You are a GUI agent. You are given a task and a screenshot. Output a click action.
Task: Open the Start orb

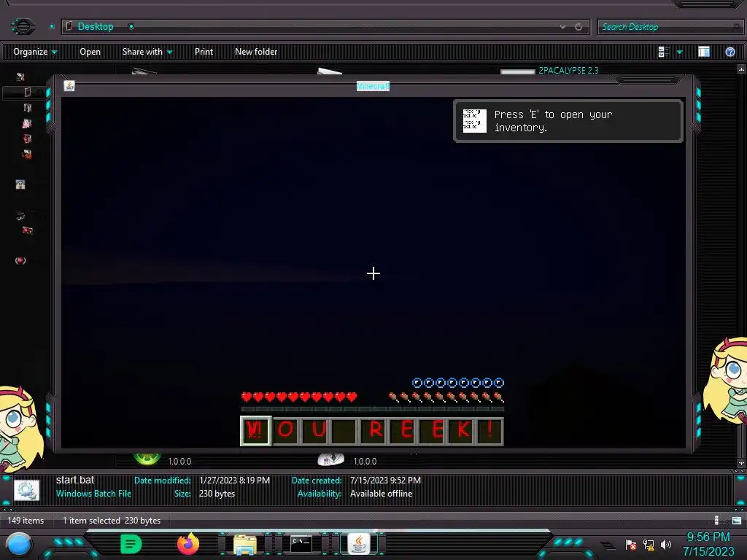pyautogui.click(x=19, y=545)
